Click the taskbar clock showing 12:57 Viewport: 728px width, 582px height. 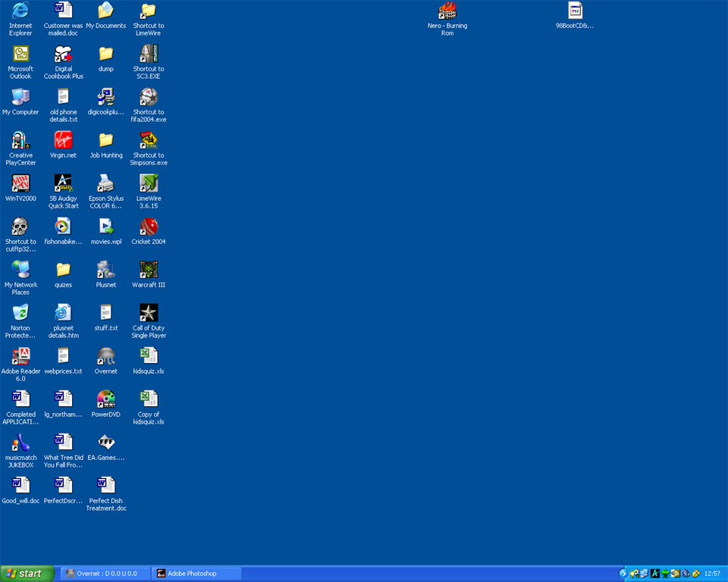click(x=712, y=574)
